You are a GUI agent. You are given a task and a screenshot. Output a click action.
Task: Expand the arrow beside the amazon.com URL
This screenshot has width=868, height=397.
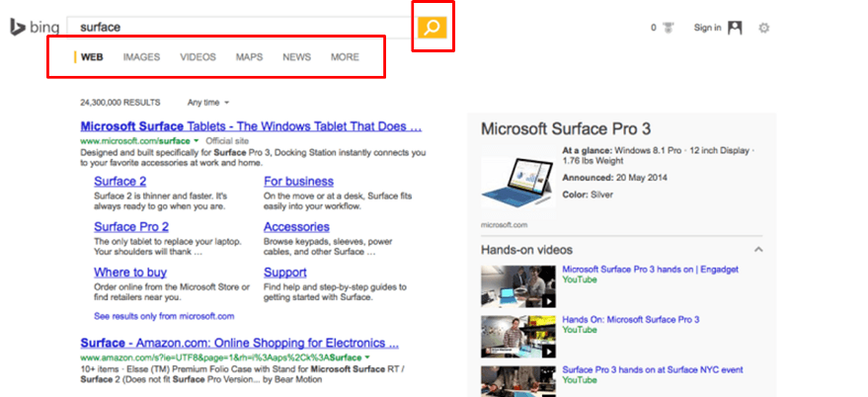(367, 357)
